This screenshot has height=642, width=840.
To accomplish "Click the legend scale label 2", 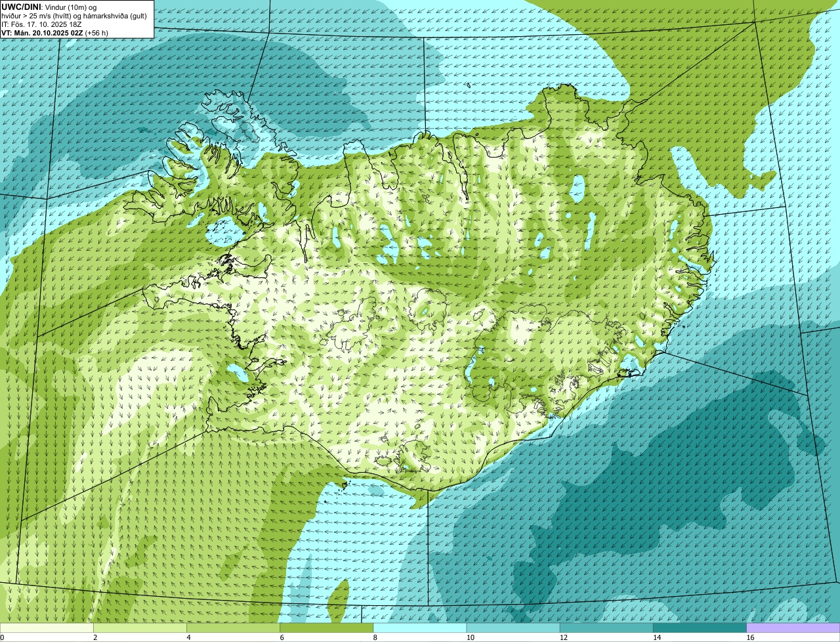I will click(x=95, y=637).
